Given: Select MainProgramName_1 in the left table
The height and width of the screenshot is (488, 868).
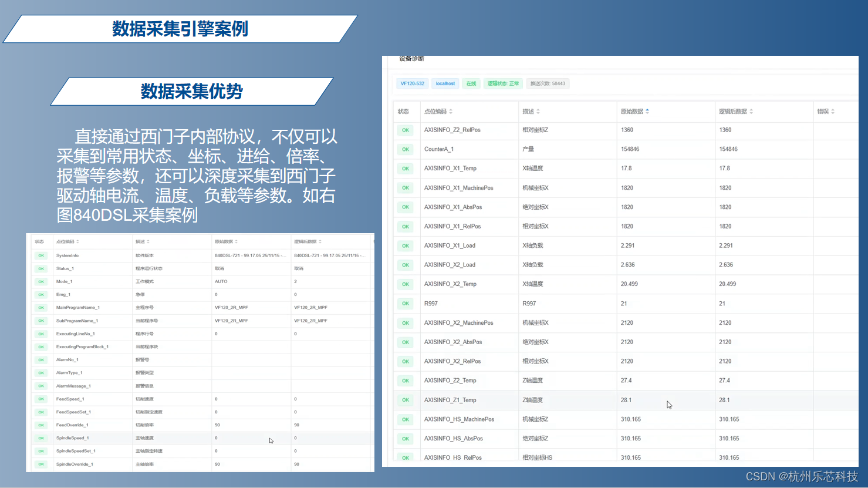Looking at the screenshot, I should pyautogui.click(x=78, y=308).
